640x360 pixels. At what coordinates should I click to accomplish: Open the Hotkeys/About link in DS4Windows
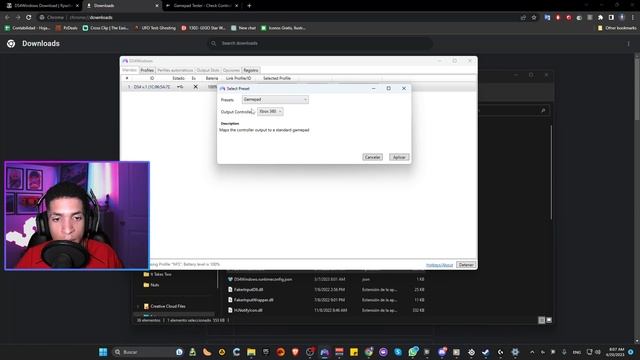[439, 265]
